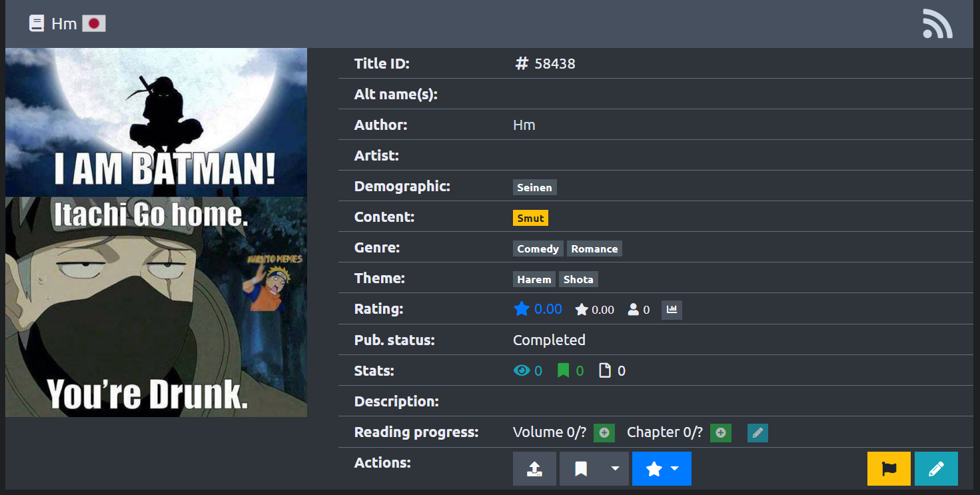
Task: Select the Seinen demographic tag
Action: [x=534, y=188]
